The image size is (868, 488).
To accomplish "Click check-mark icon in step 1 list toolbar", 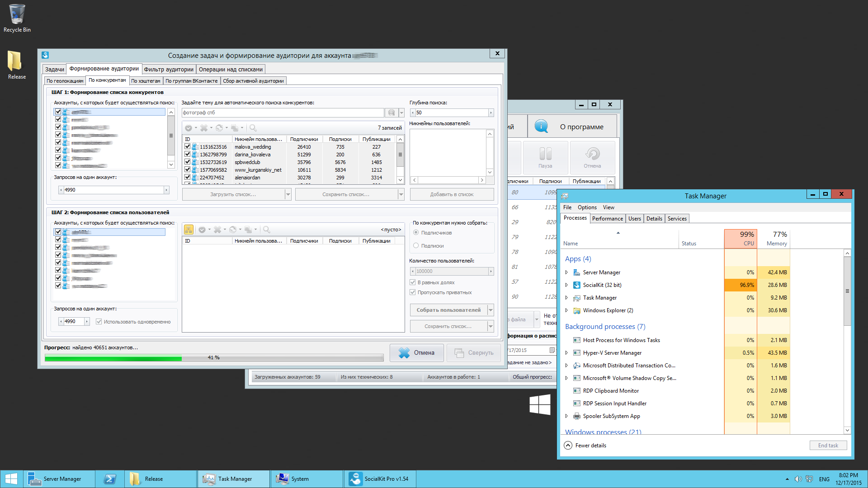I will click(x=189, y=128).
